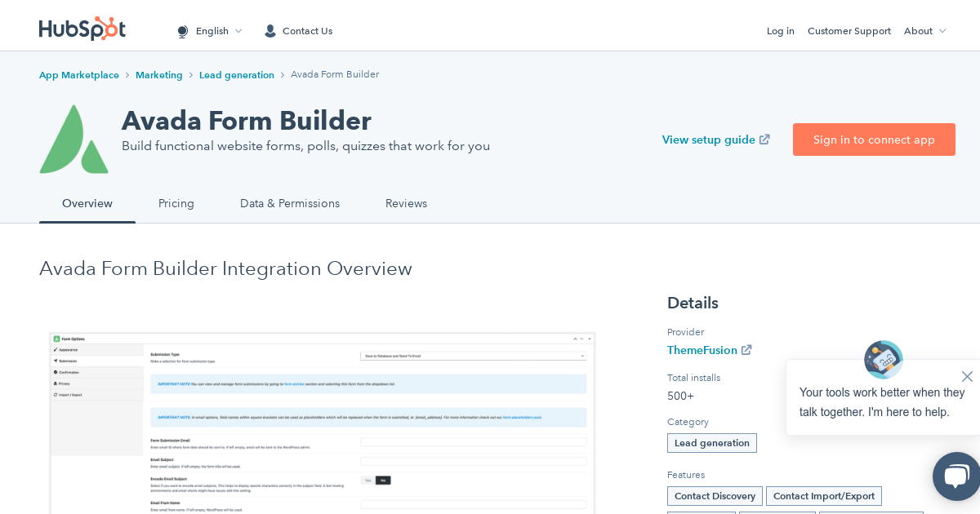The height and width of the screenshot is (514, 980).
Task: Click the No option on the preview toggle
Action: pyautogui.click(x=383, y=480)
